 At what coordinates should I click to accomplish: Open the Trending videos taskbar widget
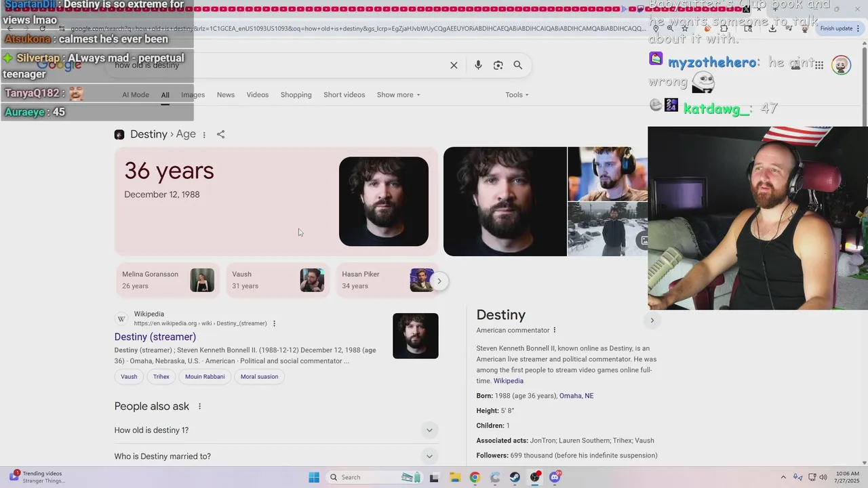pyautogui.click(x=37, y=477)
